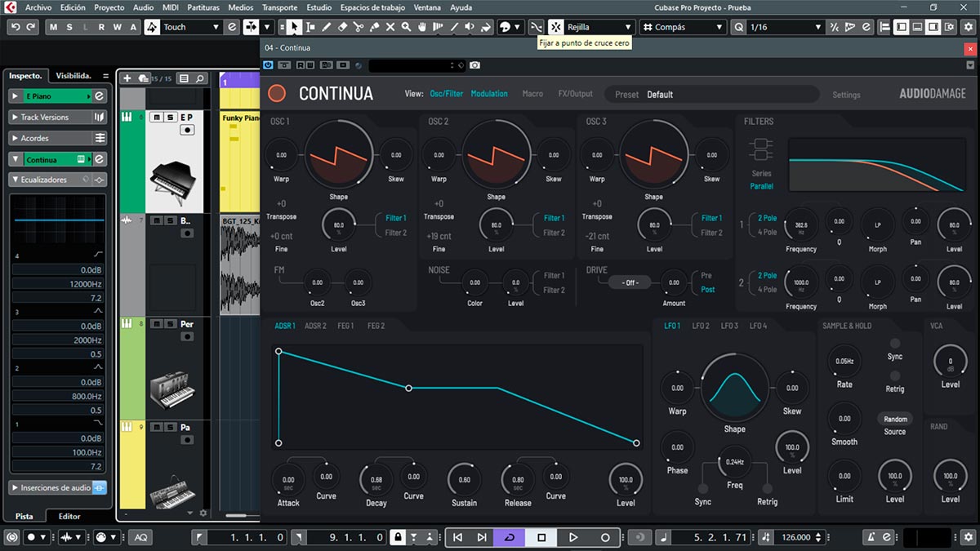Screen dimensions: 980x551
Task: Click the OSC 1 Level knob
Action: click(339, 224)
